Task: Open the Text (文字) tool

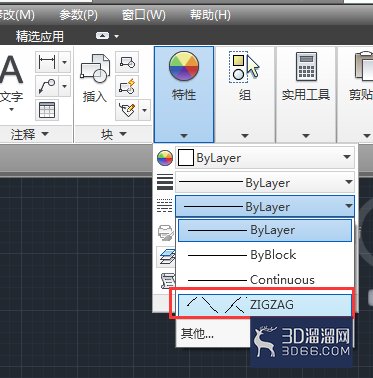Action: (11, 83)
